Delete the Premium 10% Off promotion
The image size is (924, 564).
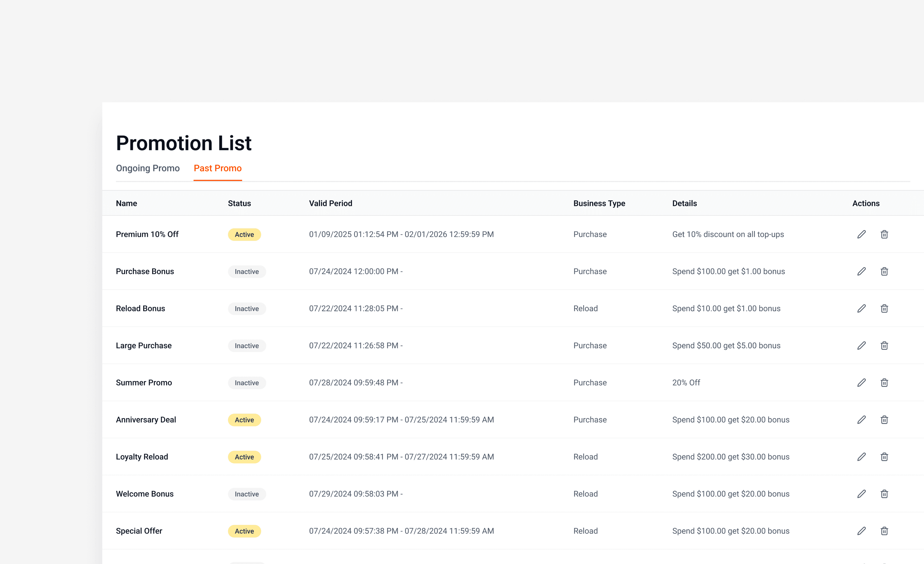(884, 234)
